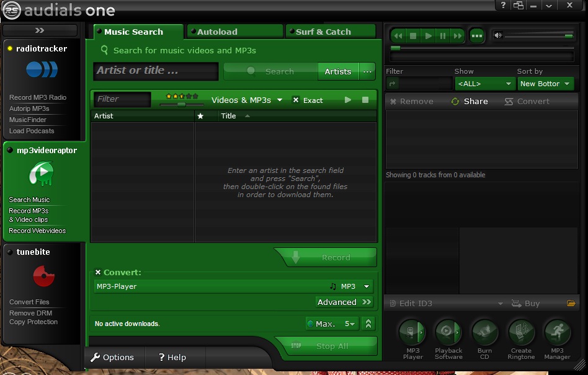This screenshot has width=588, height=375.
Task: Toggle the Convert checkbox
Action: pyautogui.click(x=98, y=272)
